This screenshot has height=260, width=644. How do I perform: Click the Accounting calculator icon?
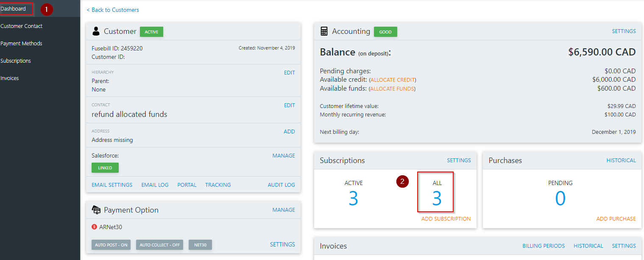[324, 31]
